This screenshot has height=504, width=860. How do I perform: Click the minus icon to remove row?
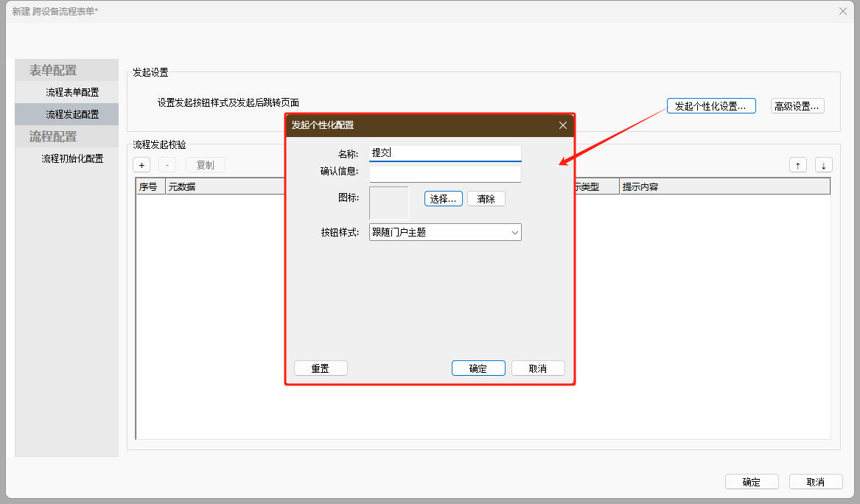tap(167, 165)
